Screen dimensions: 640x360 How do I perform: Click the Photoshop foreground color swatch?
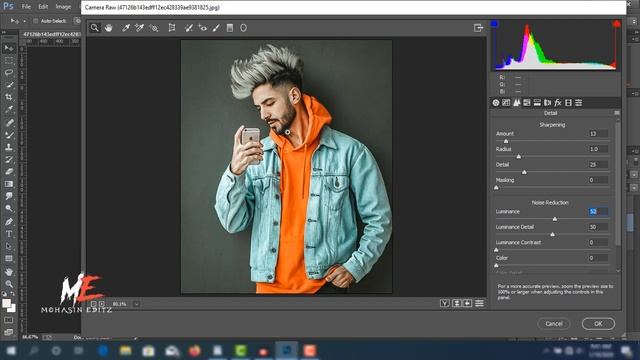(x=6, y=303)
